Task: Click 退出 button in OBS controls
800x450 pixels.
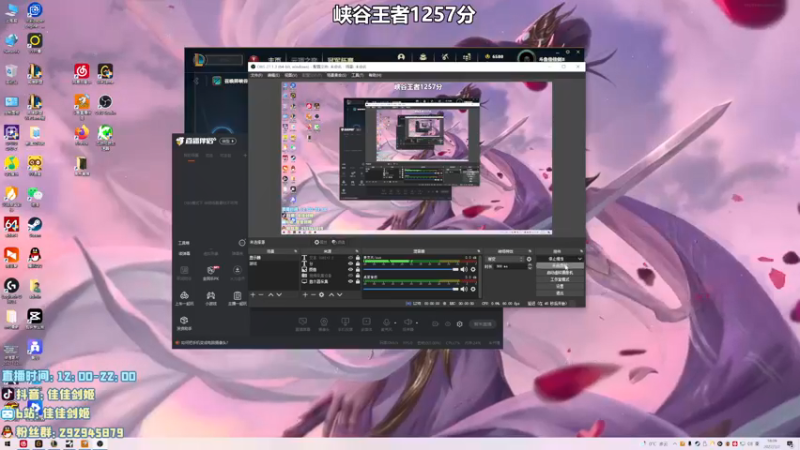Action: pyautogui.click(x=560, y=293)
